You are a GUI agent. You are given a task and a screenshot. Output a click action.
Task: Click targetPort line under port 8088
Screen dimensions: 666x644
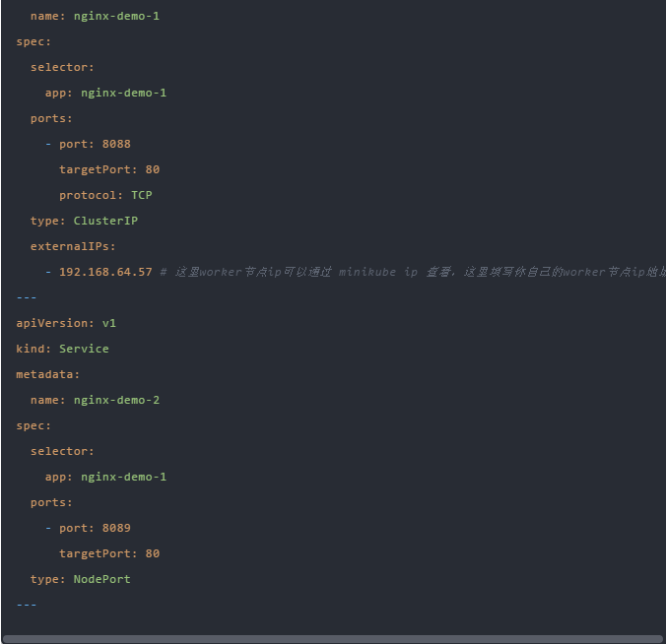pyautogui.click(x=108, y=169)
